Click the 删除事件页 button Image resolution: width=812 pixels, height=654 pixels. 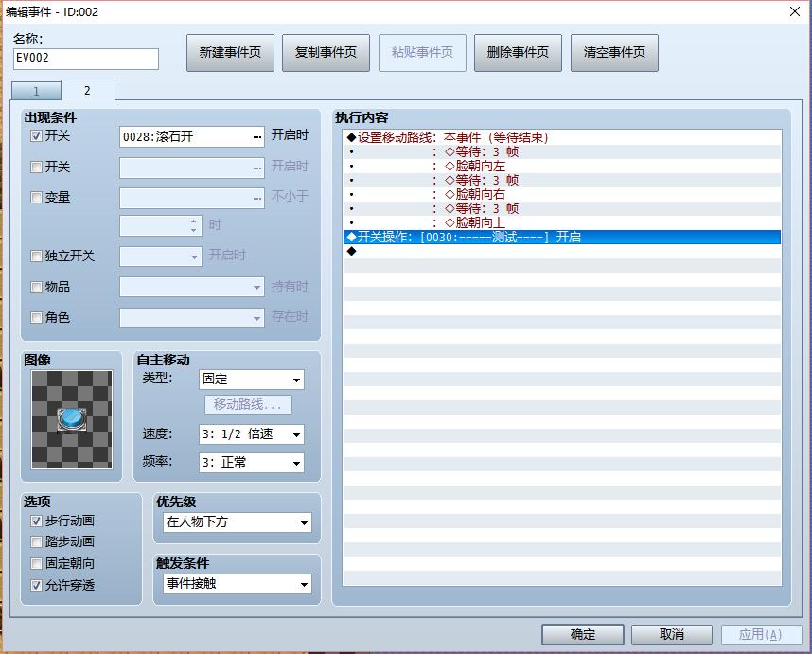(x=519, y=53)
